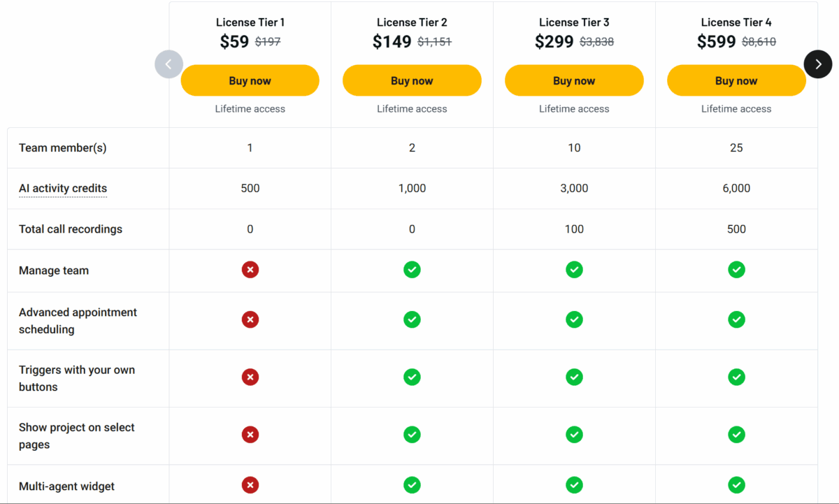The height and width of the screenshot is (504, 839).
Task: Click the next arrow carousel button
Action: pos(818,64)
